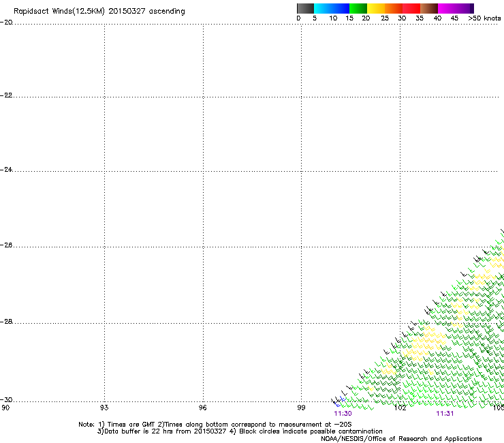Image resolution: width=504 pixels, height=443 pixels.
Task: Click the gray 0-5 knots color band
Action: (x=305, y=8)
